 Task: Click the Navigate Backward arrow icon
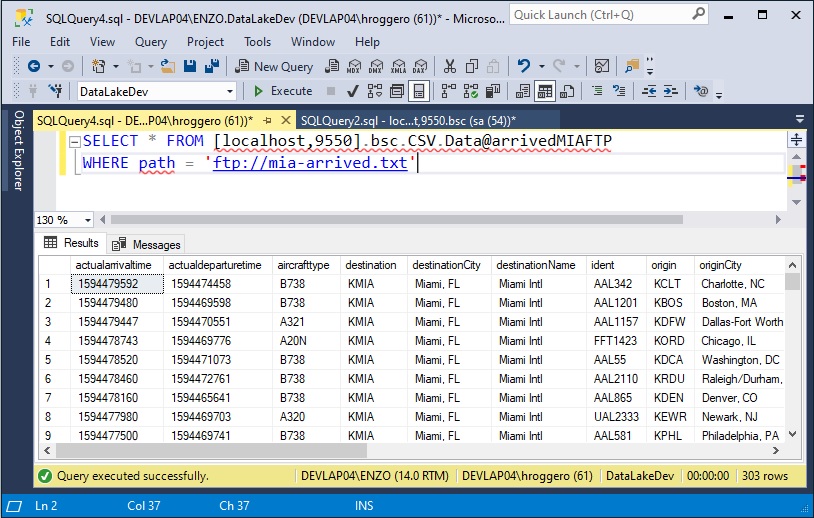(34, 66)
